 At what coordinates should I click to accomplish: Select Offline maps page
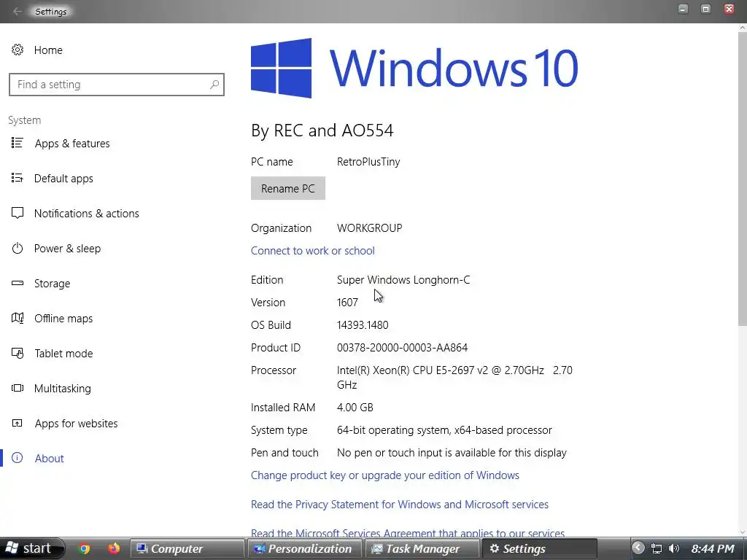pyautogui.click(x=63, y=318)
